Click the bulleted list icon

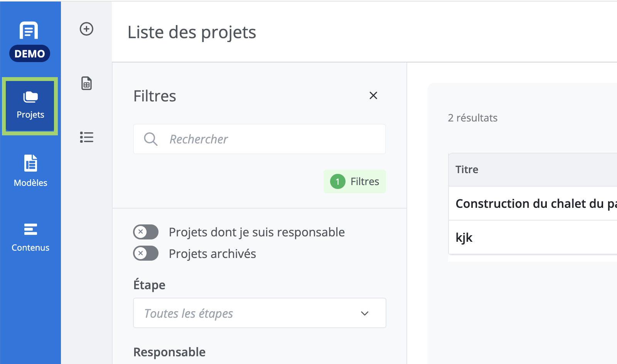[x=86, y=137]
